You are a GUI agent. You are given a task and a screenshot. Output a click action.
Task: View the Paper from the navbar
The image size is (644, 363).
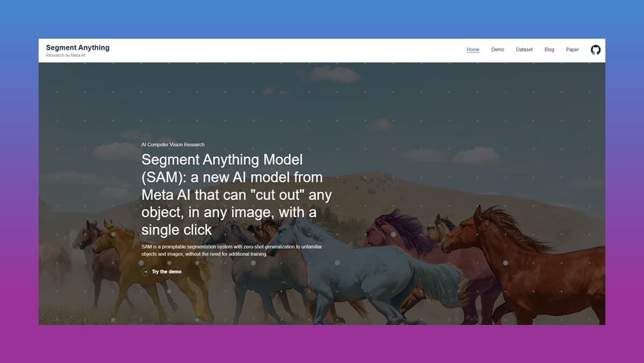coord(572,50)
